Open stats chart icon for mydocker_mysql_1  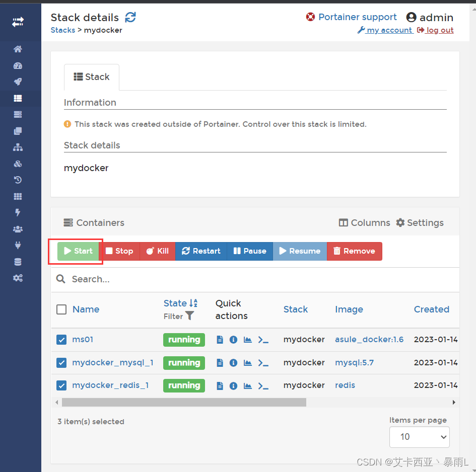click(x=248, y=363)
